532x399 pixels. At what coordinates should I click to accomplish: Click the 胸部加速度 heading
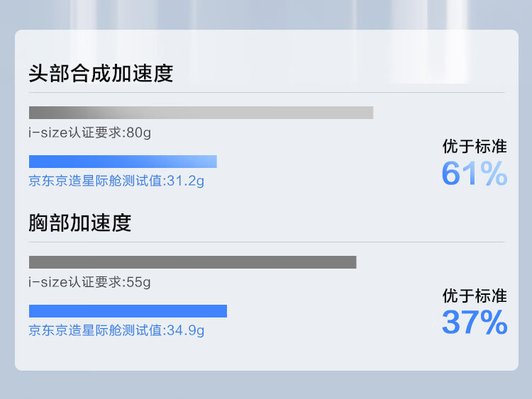click(x=80, y=223)
